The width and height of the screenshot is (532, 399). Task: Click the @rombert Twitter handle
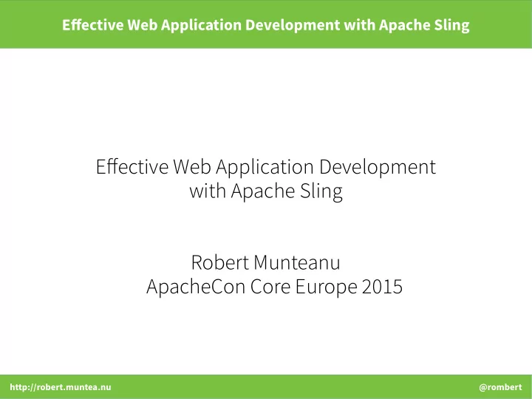pos(500,387)
